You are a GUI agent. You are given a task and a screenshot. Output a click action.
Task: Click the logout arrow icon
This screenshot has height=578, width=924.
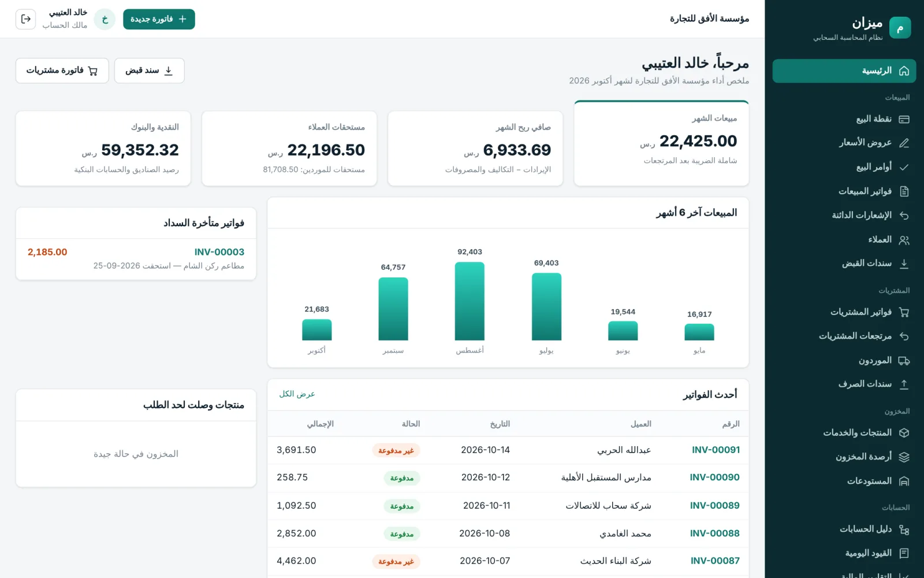tap(25, 19)
